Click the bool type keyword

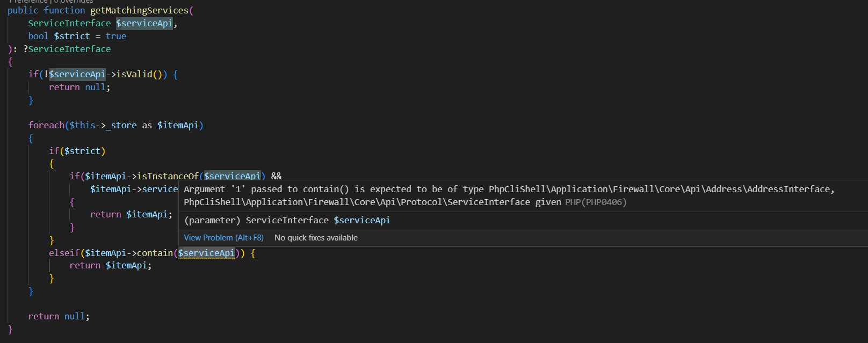38,36
